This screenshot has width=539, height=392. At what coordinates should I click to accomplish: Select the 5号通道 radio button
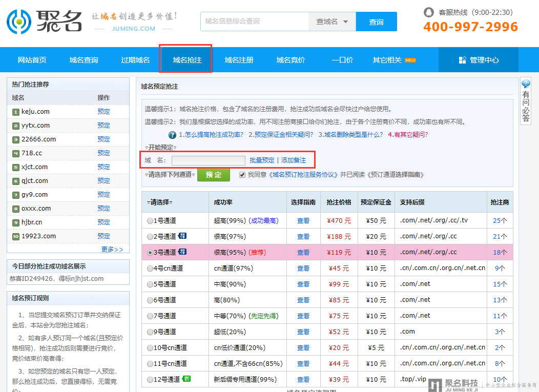pos(150,284)
